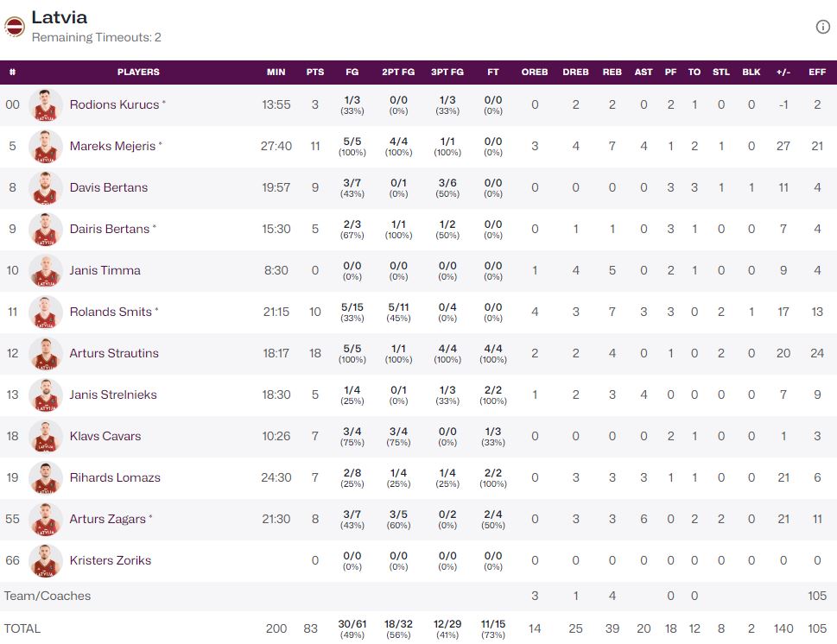The height and width of the screenshot is (644, 837).
Task: Click Davis Bertans' headshot avatar
Action: pos(45,188)
